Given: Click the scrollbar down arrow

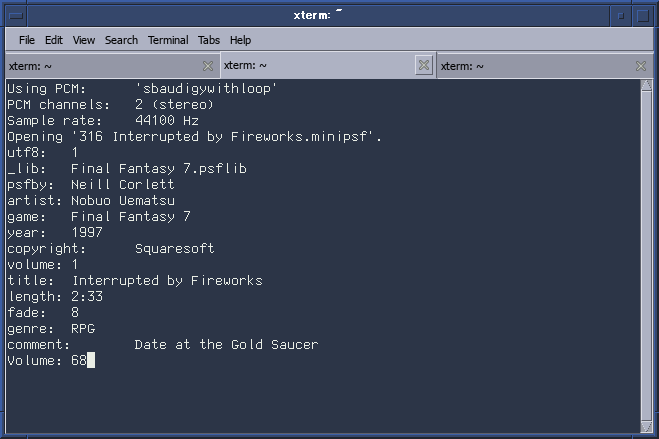Looking at the screenshot, I should pos(646,426).
